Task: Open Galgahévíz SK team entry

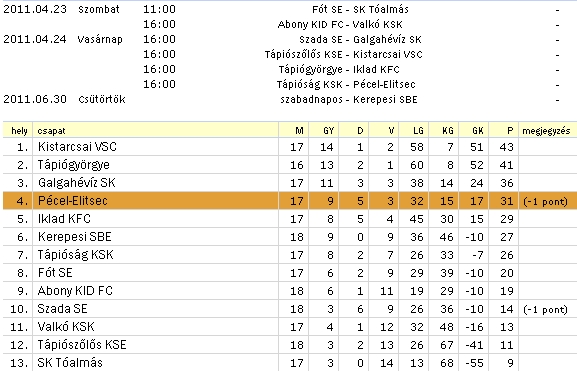Action: [x=77, y=183]
